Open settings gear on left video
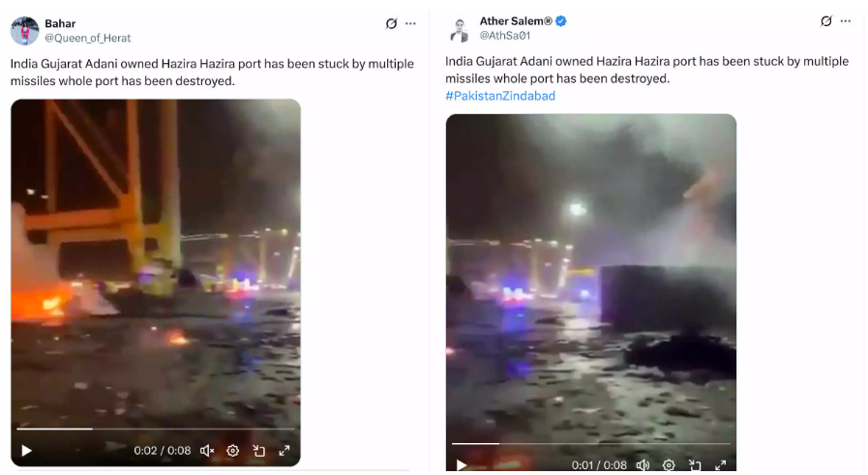The image size is (868, 475). pos(232,451)
